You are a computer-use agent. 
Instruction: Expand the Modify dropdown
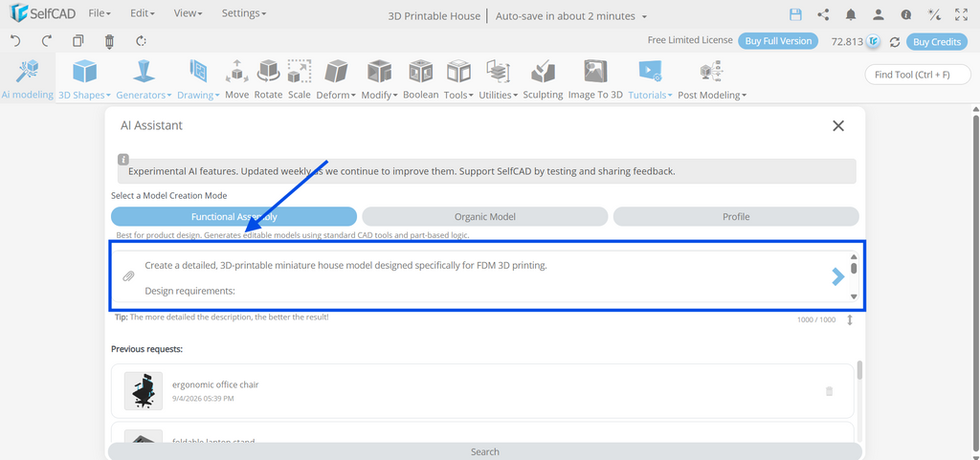tap(379, 78)
